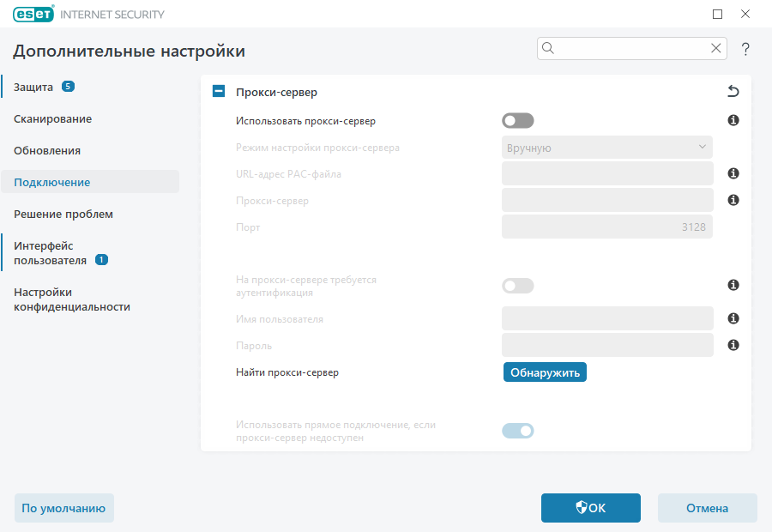Toggle proxy authentication requirement switch

pos(518,286)
